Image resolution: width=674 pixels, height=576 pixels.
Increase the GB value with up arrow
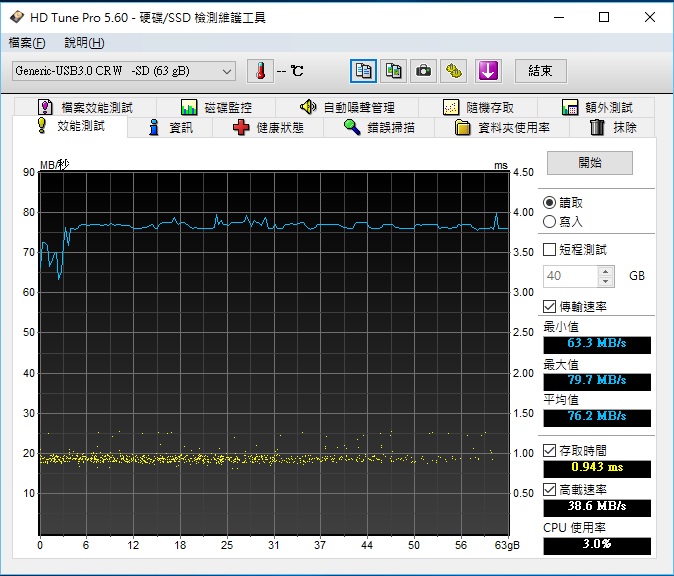[606, 271]
